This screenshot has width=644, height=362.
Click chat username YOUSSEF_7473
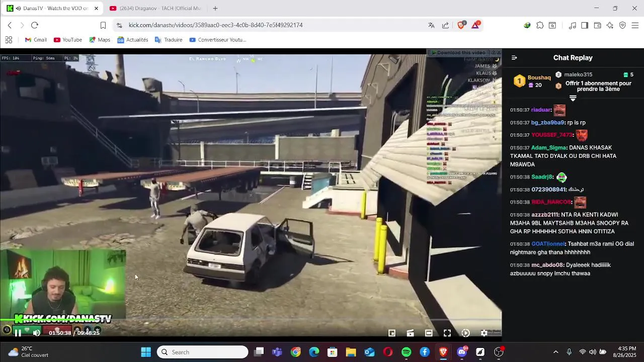click(552, 135)
